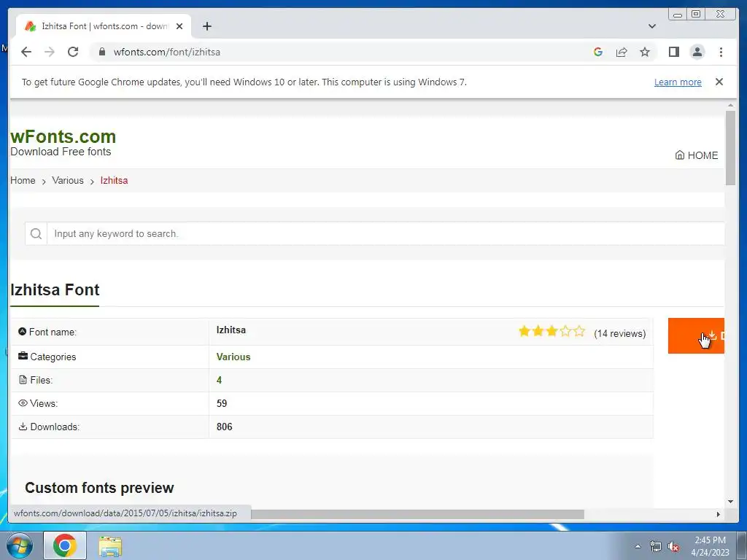Click the horizontal scrollbar thumb

(x=417, y=514)
